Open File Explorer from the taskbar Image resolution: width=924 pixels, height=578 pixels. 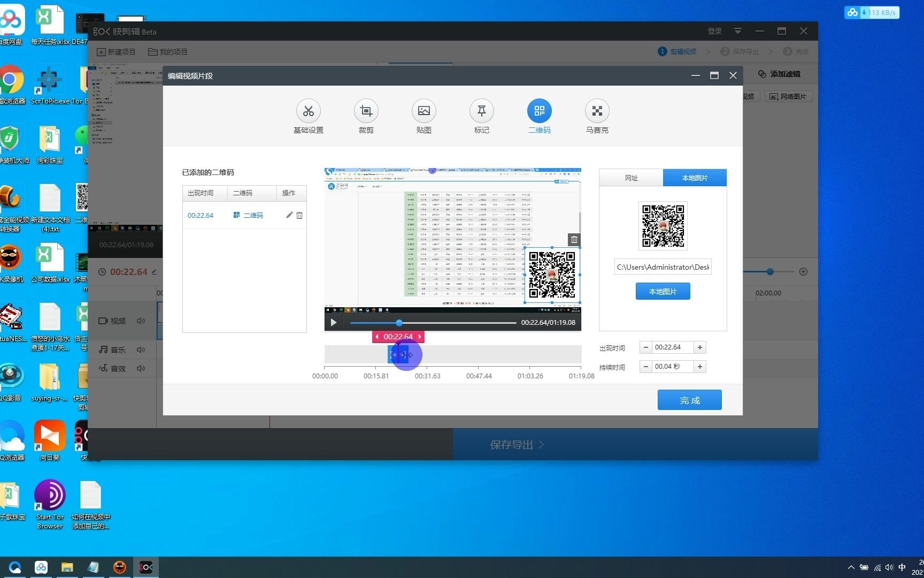67,567
